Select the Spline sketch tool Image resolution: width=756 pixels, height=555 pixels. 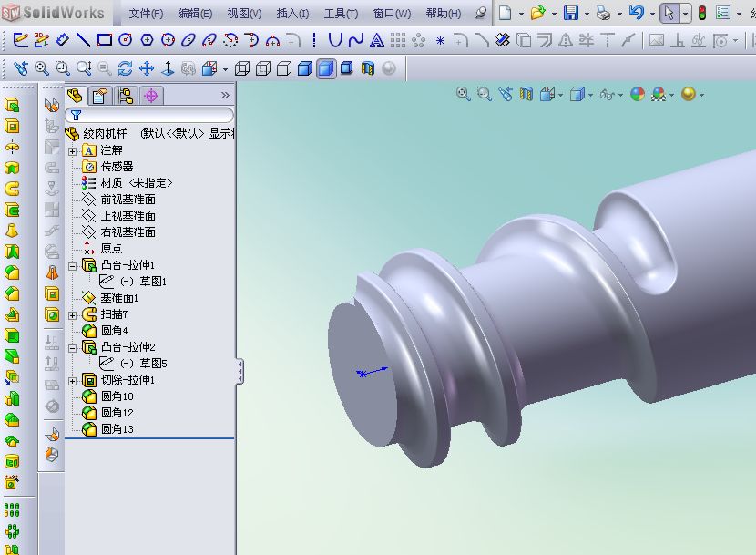point(356,40)
